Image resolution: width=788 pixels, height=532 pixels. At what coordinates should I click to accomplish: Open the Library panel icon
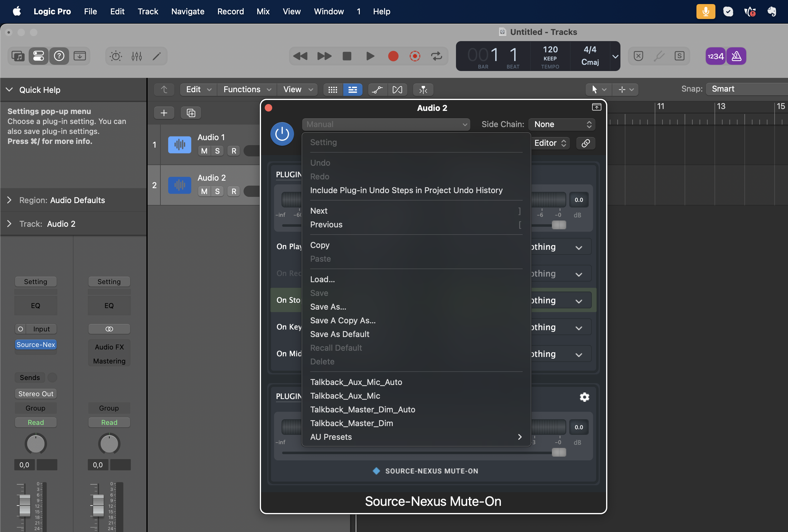[18, 56]
